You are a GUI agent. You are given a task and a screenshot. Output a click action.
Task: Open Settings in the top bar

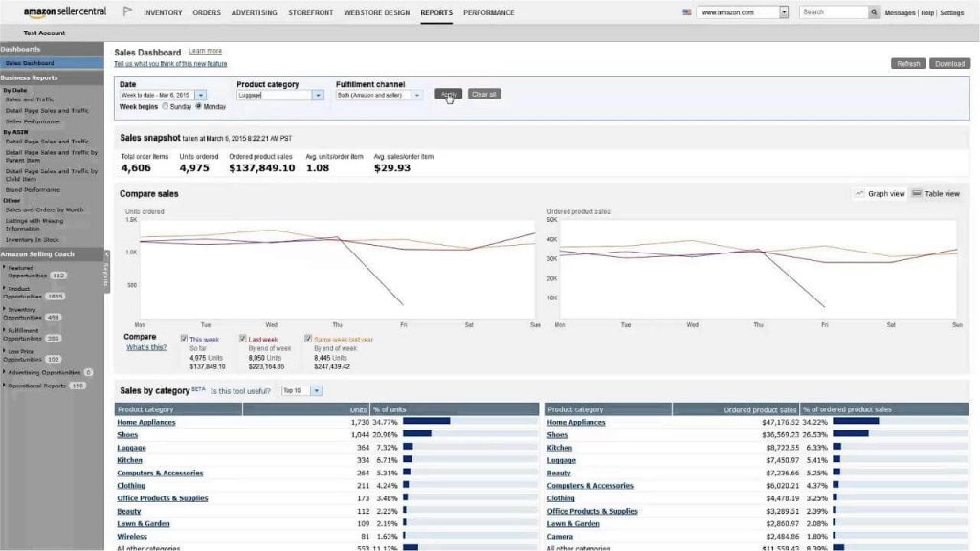point(952,12)
